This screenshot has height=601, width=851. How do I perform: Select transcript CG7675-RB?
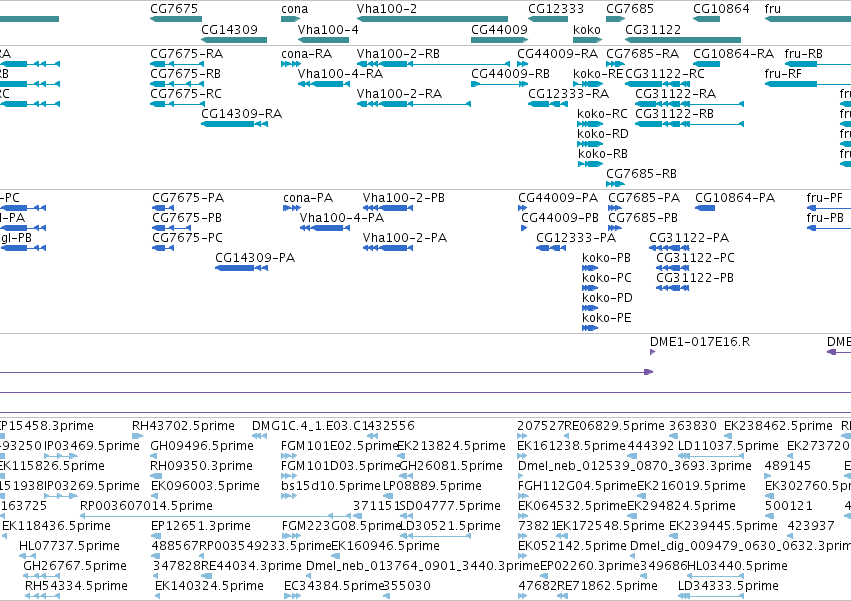tap(186, 74)
